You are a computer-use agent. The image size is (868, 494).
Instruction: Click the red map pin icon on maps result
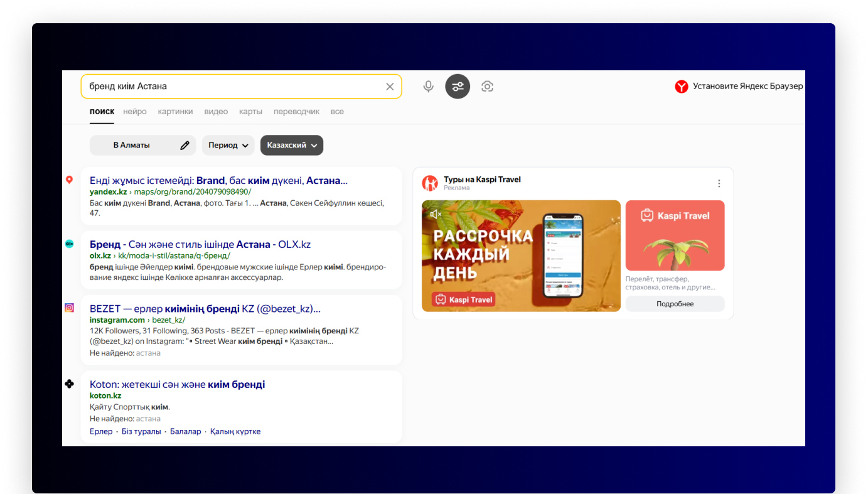(x=69, y=179)
